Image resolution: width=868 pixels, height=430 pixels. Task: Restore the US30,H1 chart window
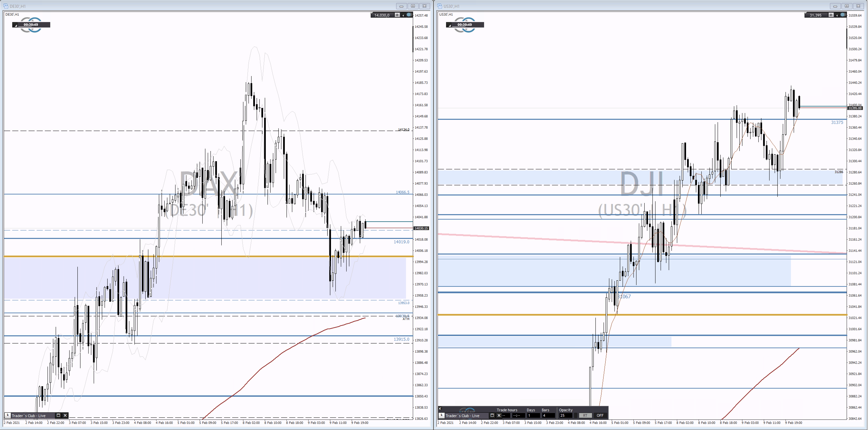tap(846, 6)
